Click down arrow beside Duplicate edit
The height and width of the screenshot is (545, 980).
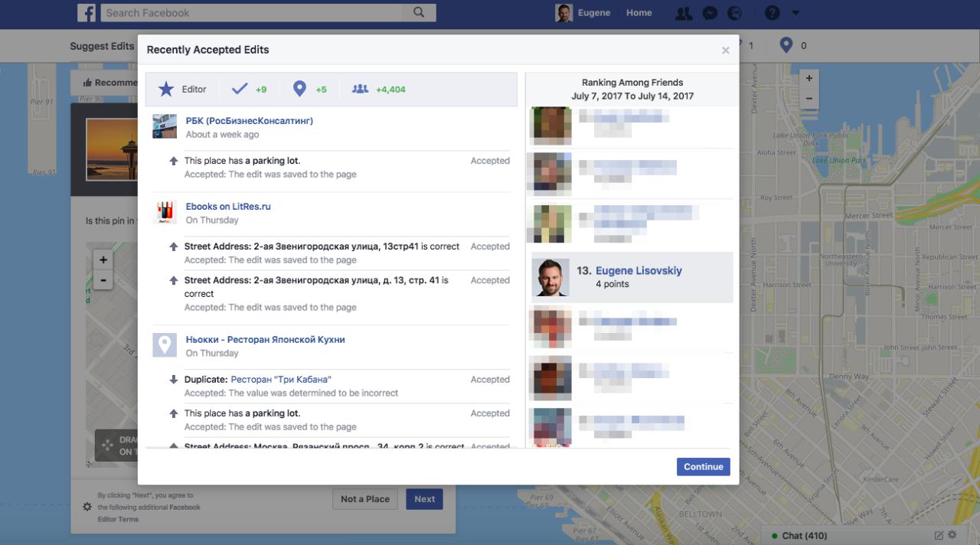coord(174,380)
